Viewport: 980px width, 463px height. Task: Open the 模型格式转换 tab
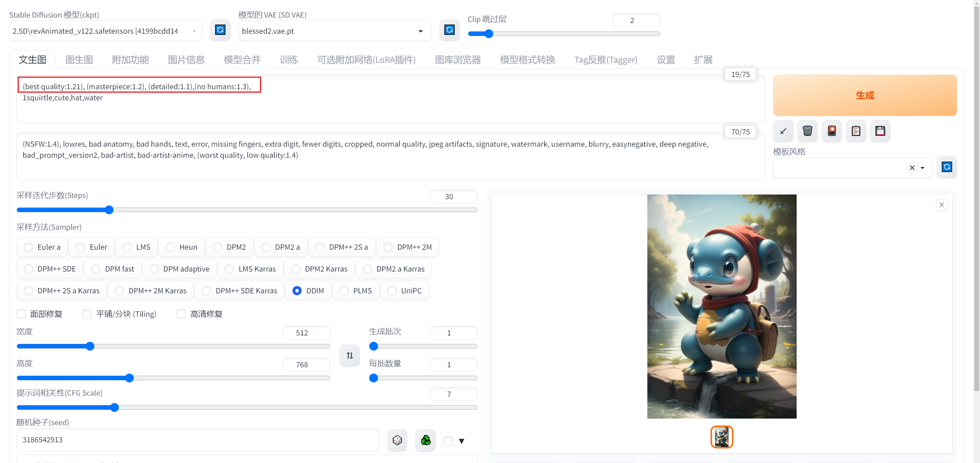528,60
